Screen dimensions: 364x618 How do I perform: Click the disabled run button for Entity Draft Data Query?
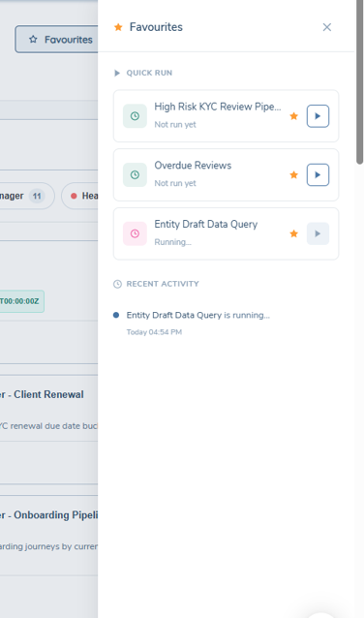[x=318, y=233]
